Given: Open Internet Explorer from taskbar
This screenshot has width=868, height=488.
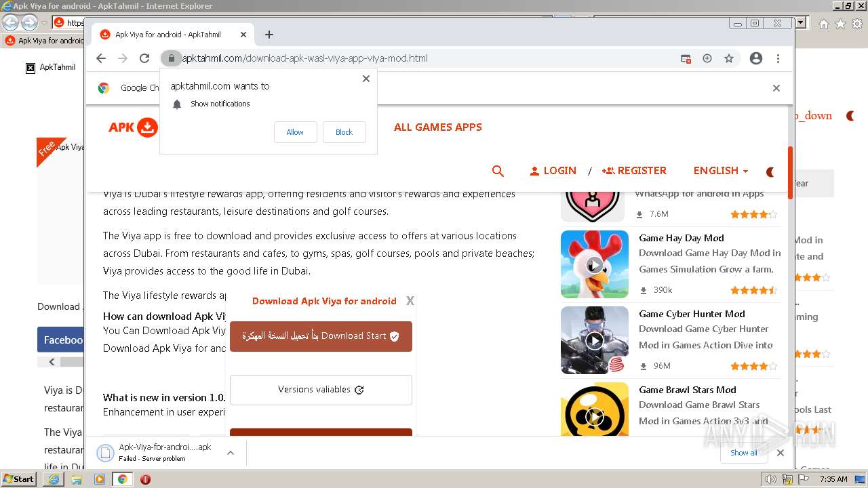Looking at the screenshot, I should 54,479.
